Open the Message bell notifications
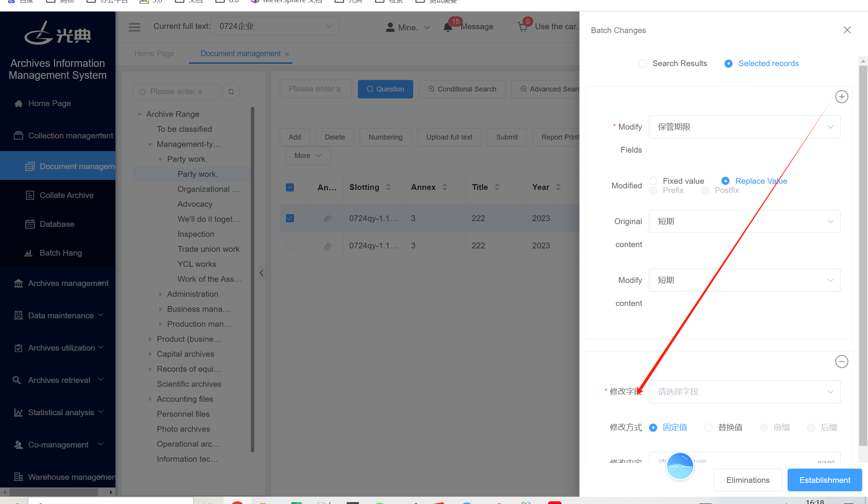This screenshot has height=504, width=868. (x=447, y=28)
